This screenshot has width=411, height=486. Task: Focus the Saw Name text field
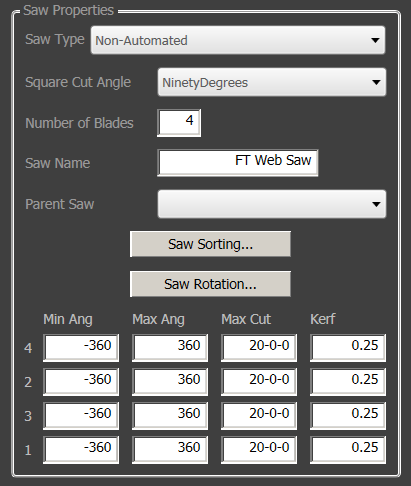(238, 163)
